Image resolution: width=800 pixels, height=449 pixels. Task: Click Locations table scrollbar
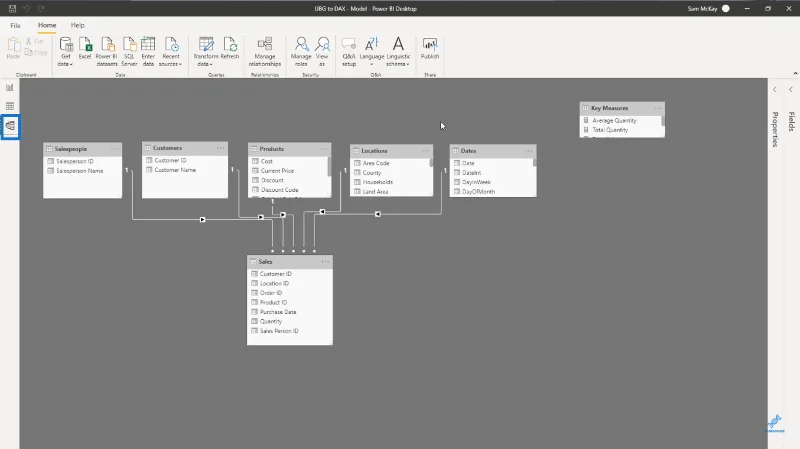pos(431,163)
